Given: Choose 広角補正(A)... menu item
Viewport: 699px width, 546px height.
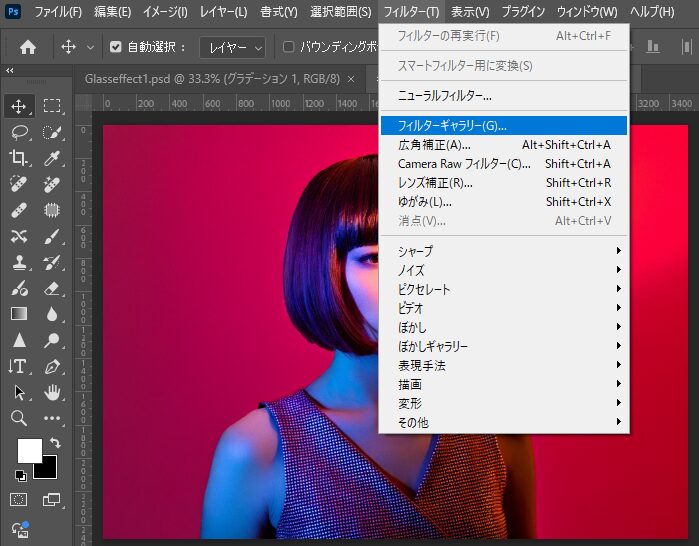Looking at the screenshot, I should click(504, 145).
